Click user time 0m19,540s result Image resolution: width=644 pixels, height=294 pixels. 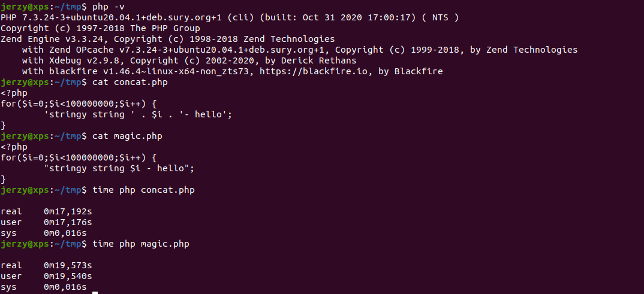coord(68,276)
